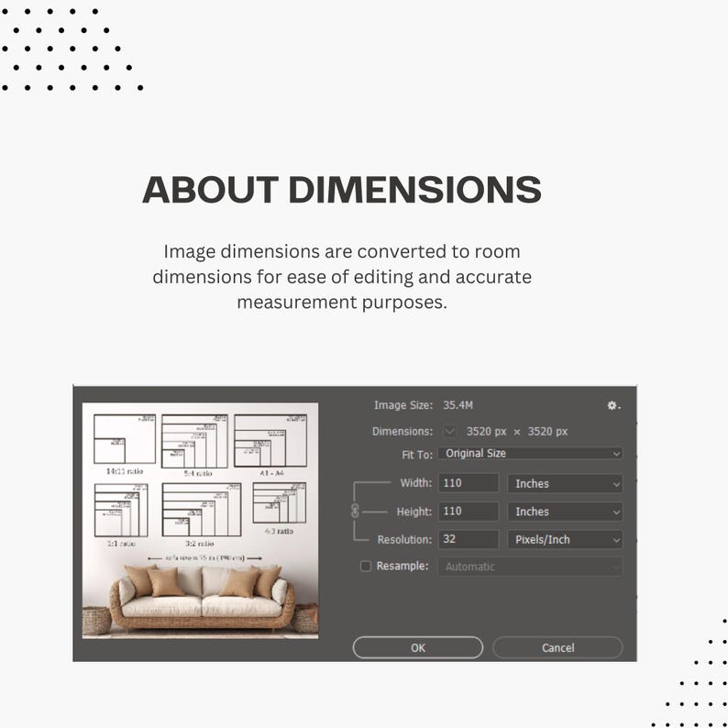
Task: Click the Fit To label
Action: (417, 455)
